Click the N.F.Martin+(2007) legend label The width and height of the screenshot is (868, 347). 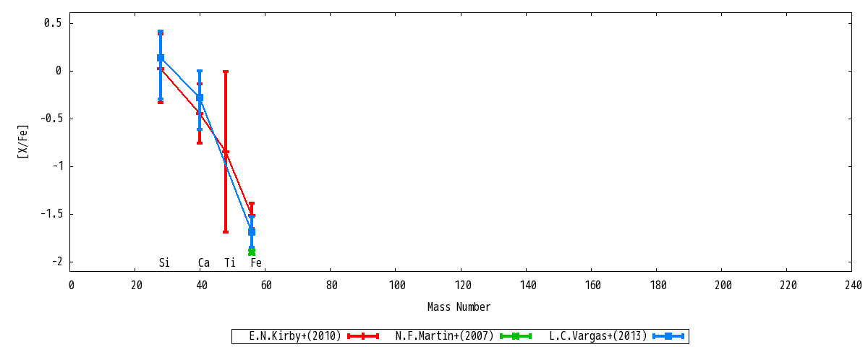click(445, 336)
